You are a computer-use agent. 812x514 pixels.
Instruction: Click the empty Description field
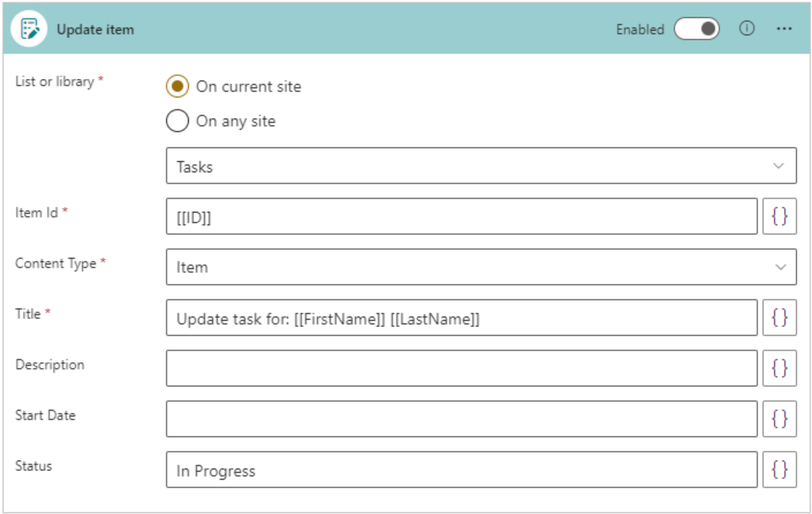[462, 368]
